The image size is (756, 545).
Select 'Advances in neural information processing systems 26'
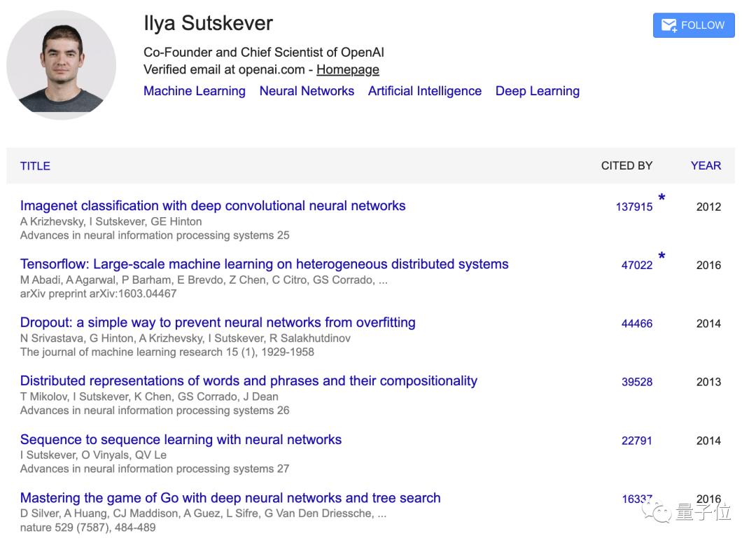tap(155, 411)
